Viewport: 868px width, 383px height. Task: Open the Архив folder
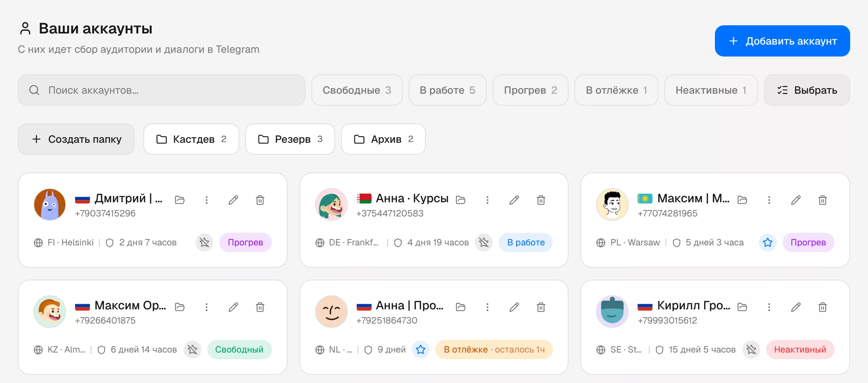point(383,139)
